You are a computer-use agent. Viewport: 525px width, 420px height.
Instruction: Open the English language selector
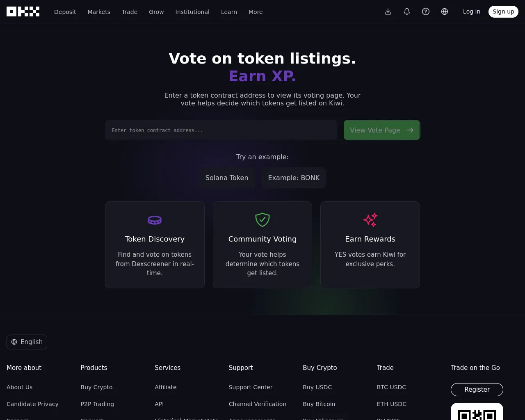coord(27,342)
